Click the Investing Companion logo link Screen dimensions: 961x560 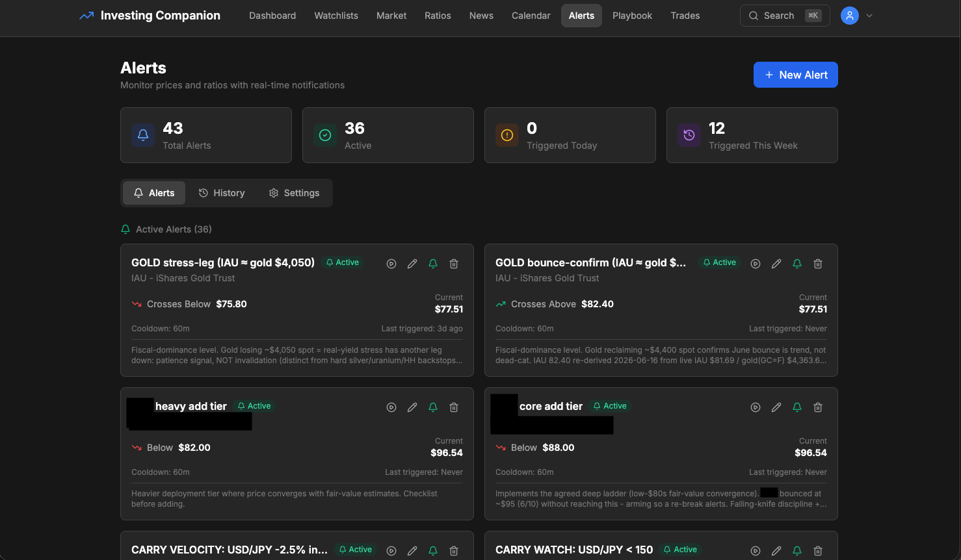point(150,16)
